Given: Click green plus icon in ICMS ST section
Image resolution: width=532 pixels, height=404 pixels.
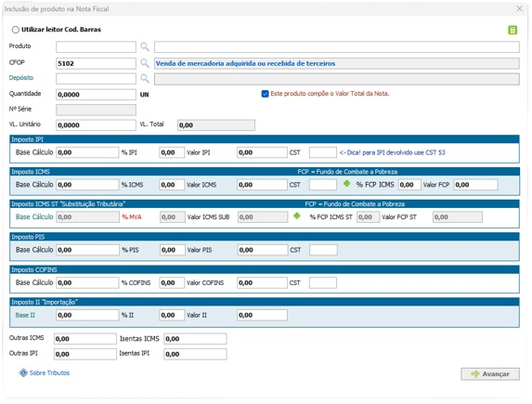Looking at the screenshot, I should tap(297, 215).
